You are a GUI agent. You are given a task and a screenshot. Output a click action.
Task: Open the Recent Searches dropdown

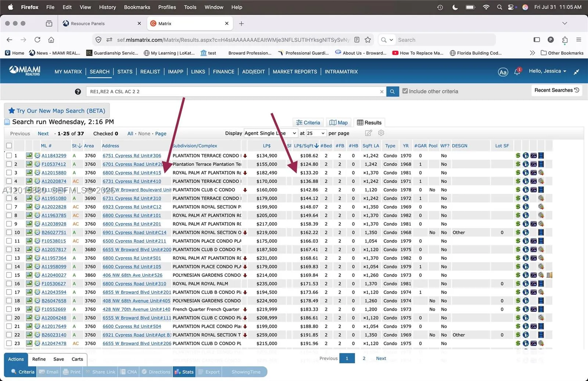coord(557,90)
